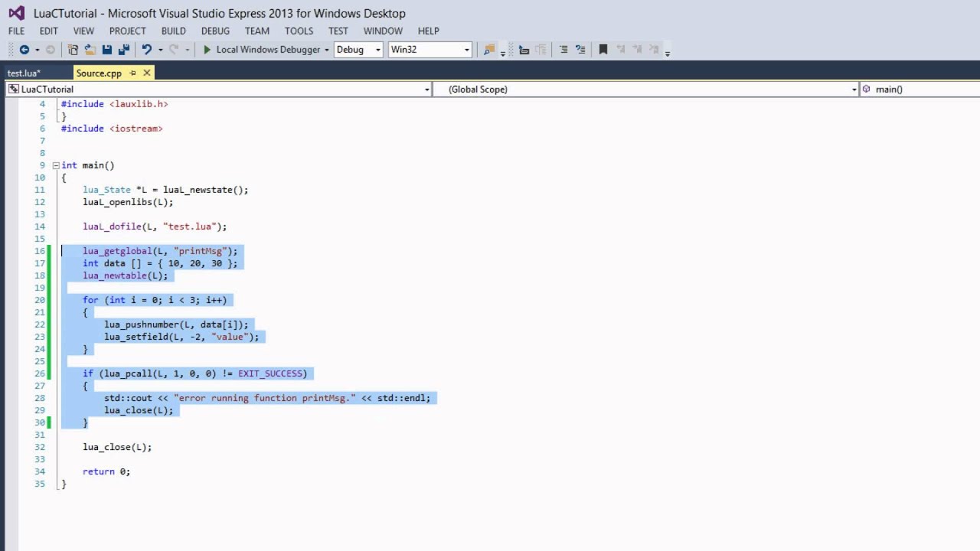This screenshot has width=980, height=551.
Task: Open Local Windows Debugger target dropdown
Action: 327,50
